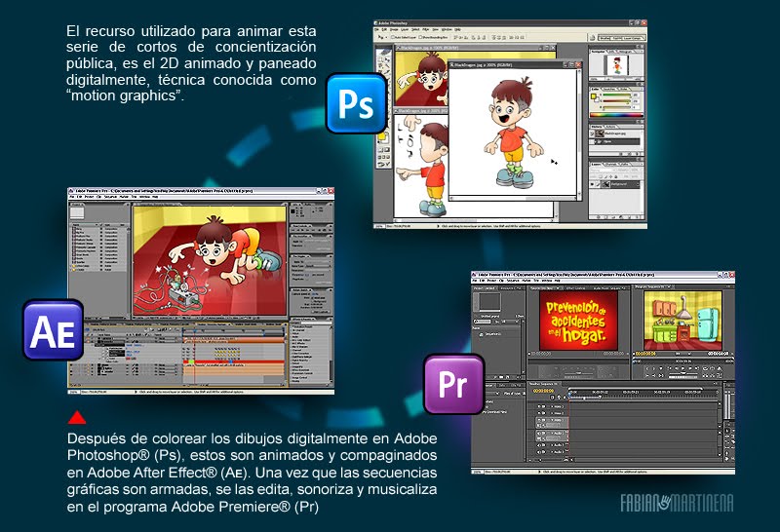Click the composition preview in After Effects window
Viewport: 780px width, 532px height.
point(210,261)
